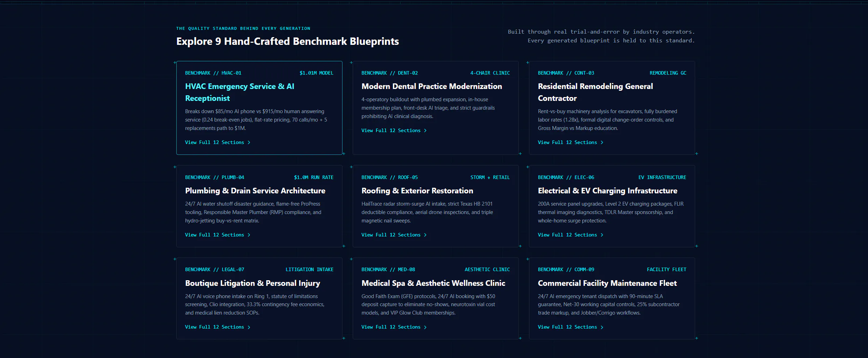Click the $1.0M RUN RATE tag
This screenshot has height=358, width=868.
(x=314, y=178)
